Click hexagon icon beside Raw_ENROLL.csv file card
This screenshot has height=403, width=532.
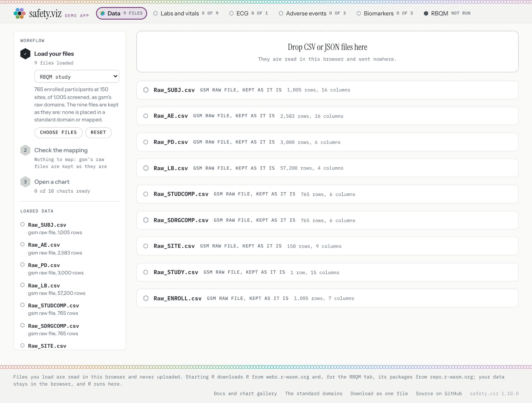146,298
